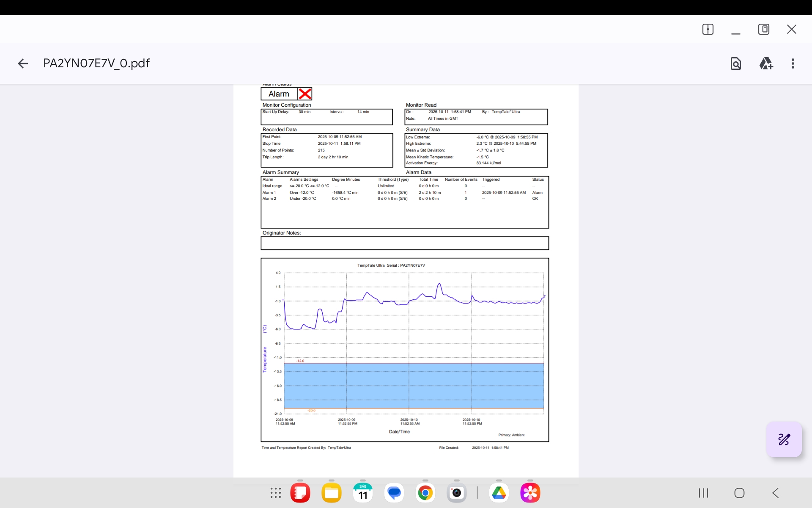Open the yellow My Files app

(332, 493)
